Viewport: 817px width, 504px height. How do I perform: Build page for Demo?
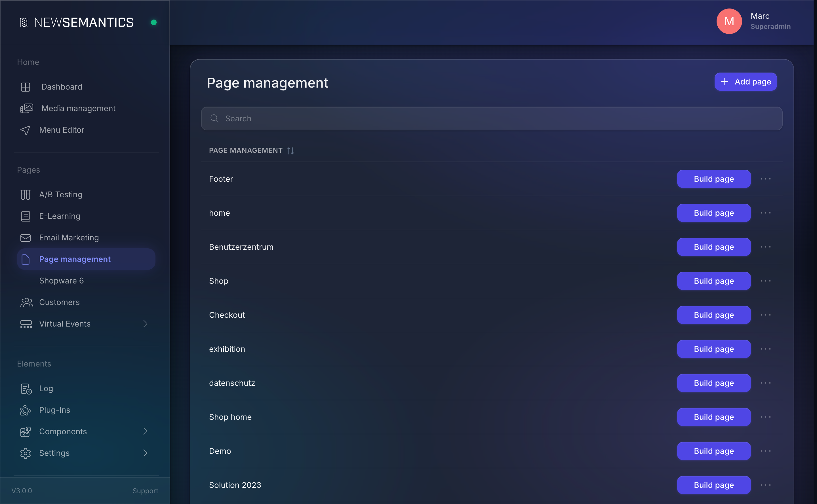714,451
